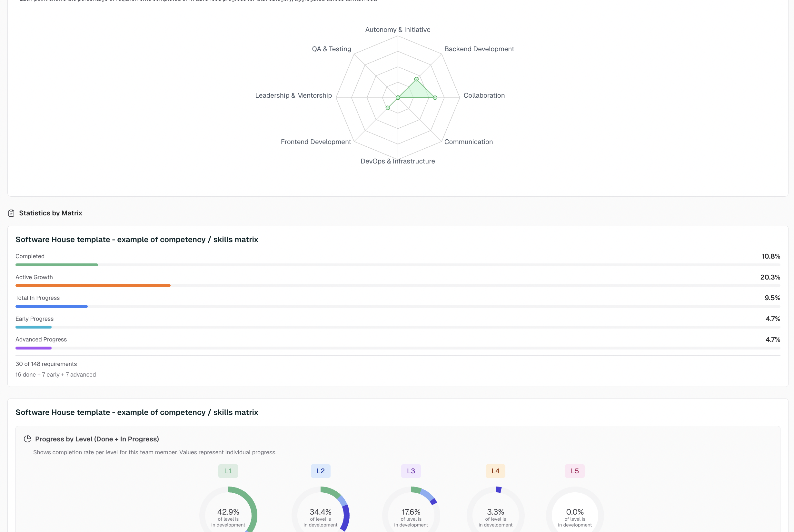Click the 34.4% value in L2 donut
This screenshot has width=794, height=532.
click(x=321, y=512)
